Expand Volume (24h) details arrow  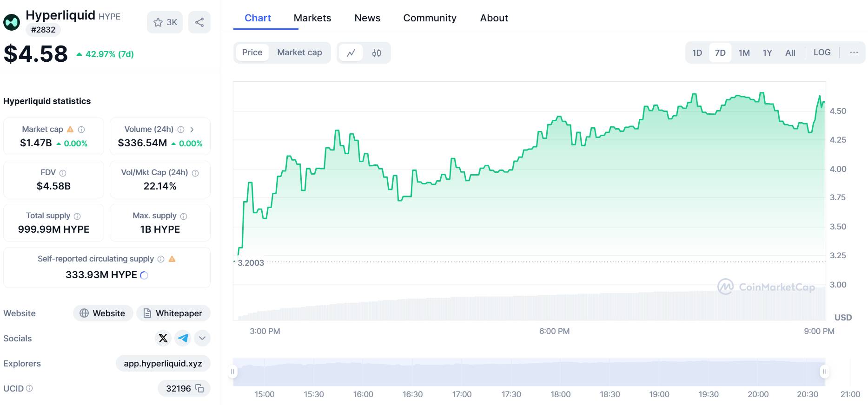coord(192,130)
